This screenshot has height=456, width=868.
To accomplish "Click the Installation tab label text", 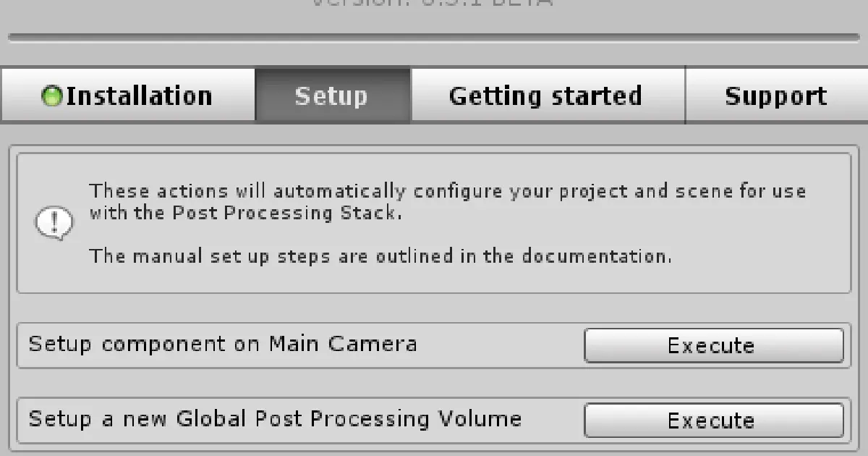I will click(141, 95).
